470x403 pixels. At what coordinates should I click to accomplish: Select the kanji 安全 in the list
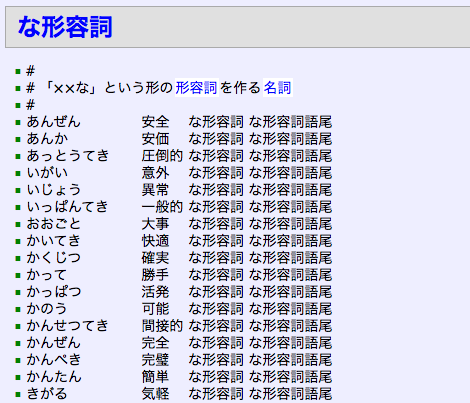tap(155, 122)
